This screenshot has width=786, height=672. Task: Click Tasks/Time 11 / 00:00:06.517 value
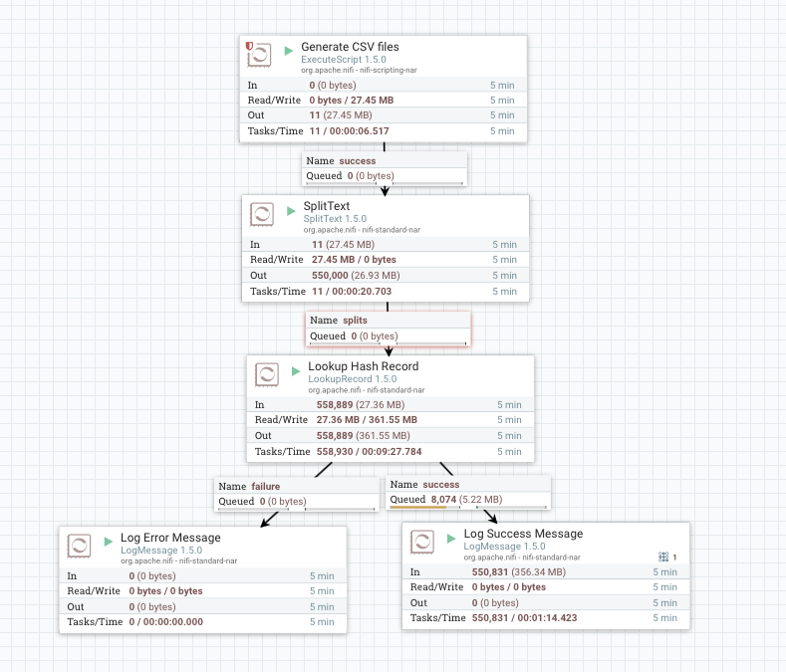coord(349,131)
